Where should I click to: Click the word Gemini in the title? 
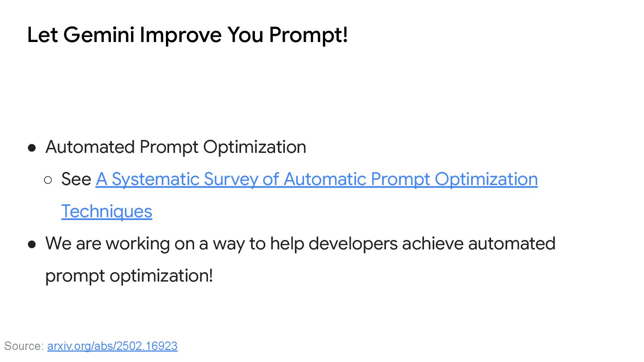point(99,35)
